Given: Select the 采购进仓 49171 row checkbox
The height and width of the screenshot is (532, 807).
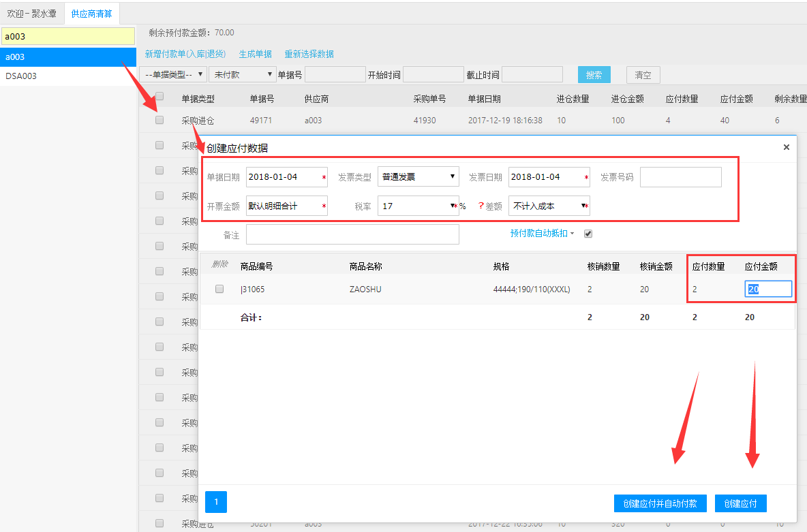Looking at the screenshot, I should (159, 120).
